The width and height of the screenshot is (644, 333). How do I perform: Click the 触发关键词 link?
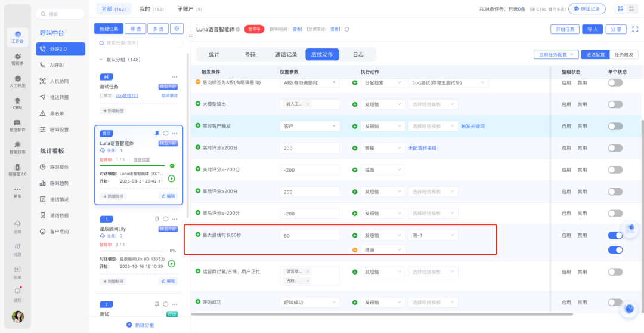coord(472,126)
